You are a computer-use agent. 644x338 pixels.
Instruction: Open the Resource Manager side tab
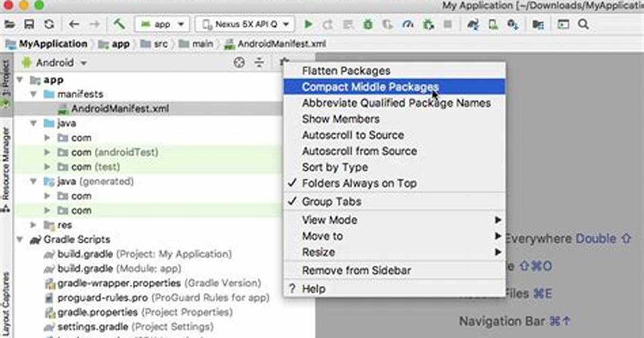(x=5, y=169)
